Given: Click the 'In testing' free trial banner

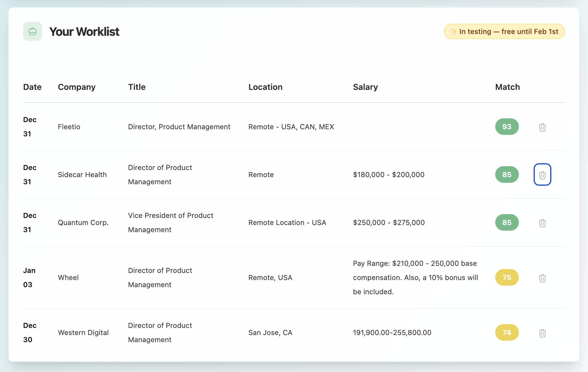Looking at the screenshot, I should pos(504,31).
